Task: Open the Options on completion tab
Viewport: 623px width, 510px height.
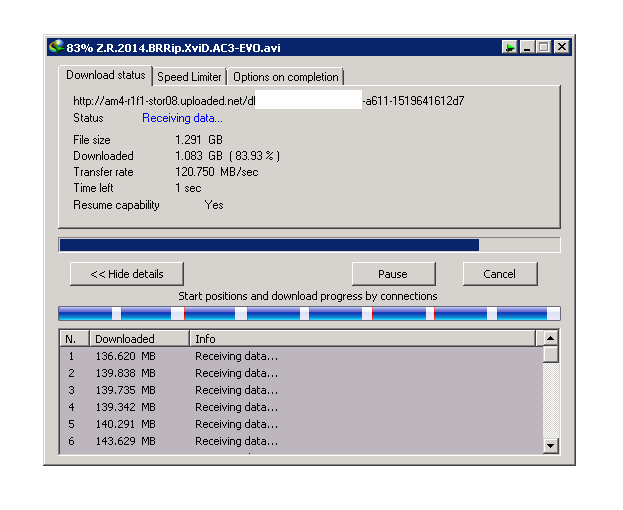Action: [286, 77]
